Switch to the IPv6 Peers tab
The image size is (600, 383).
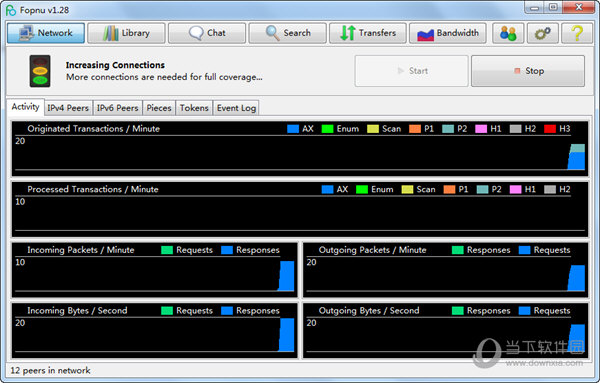117,108
